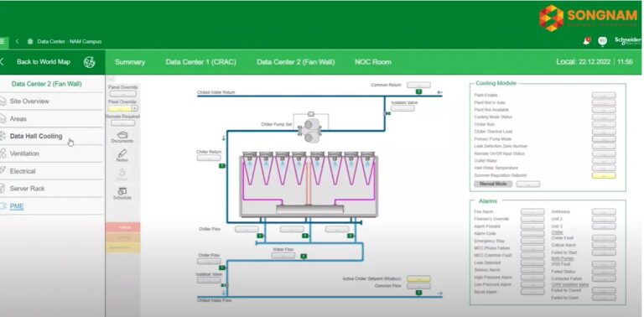Image resolution: width=644 pixels, height=317 pixels.
Task: Open the PME link in sidebar
Action: [17, 206]
